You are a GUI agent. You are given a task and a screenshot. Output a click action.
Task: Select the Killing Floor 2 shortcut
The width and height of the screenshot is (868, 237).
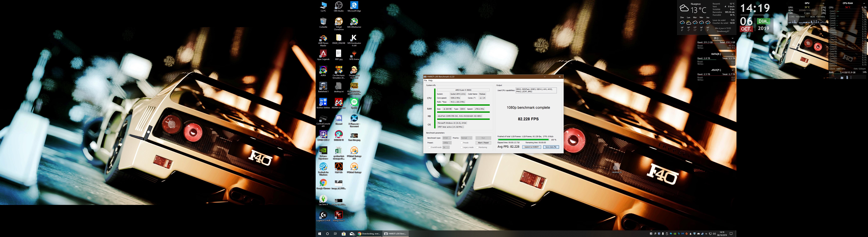tap(339, 216)
